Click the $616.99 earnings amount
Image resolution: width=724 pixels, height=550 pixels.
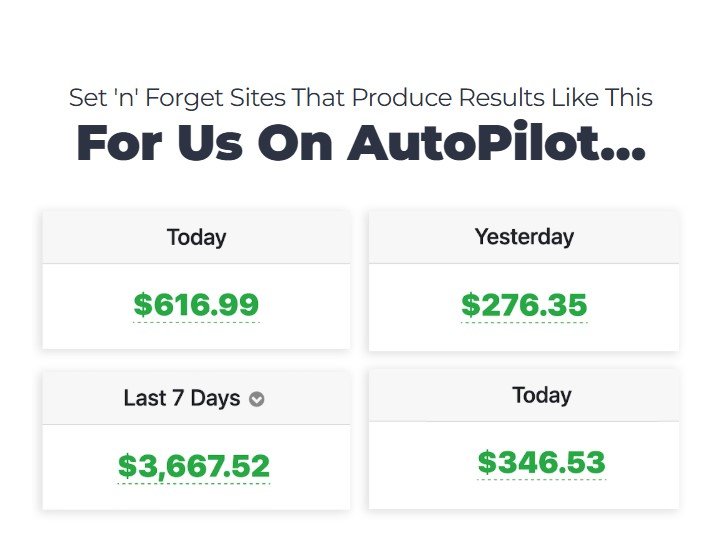[196, 304]
